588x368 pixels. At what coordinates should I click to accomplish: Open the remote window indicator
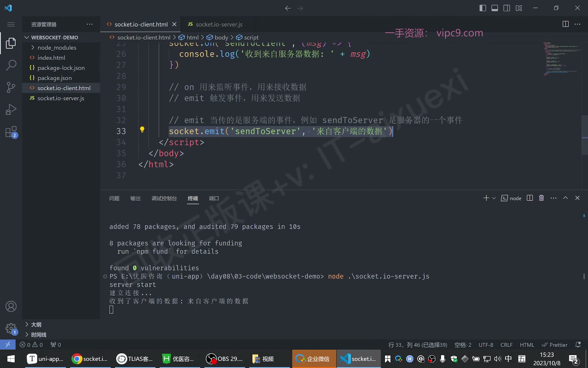tap(8, 345)
